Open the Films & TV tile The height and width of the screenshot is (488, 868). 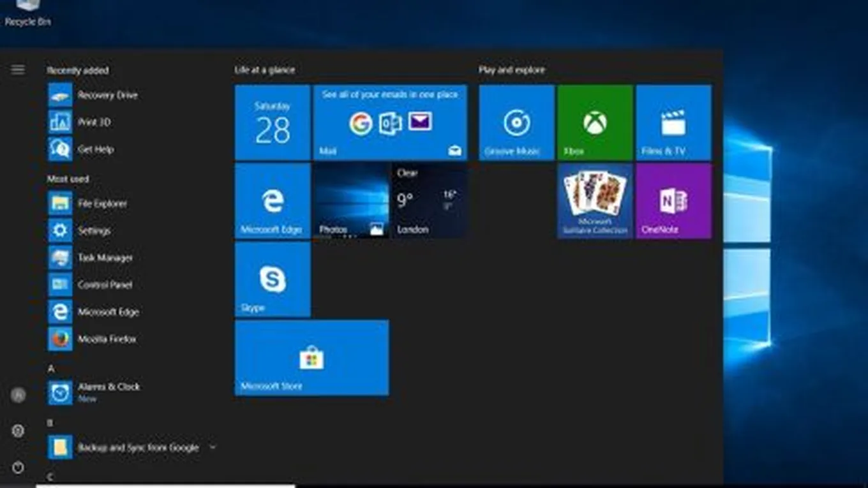tap(673, 122)
